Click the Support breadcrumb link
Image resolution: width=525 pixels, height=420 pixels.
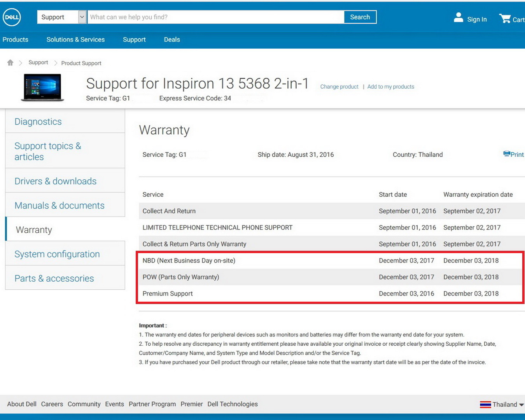38,62
